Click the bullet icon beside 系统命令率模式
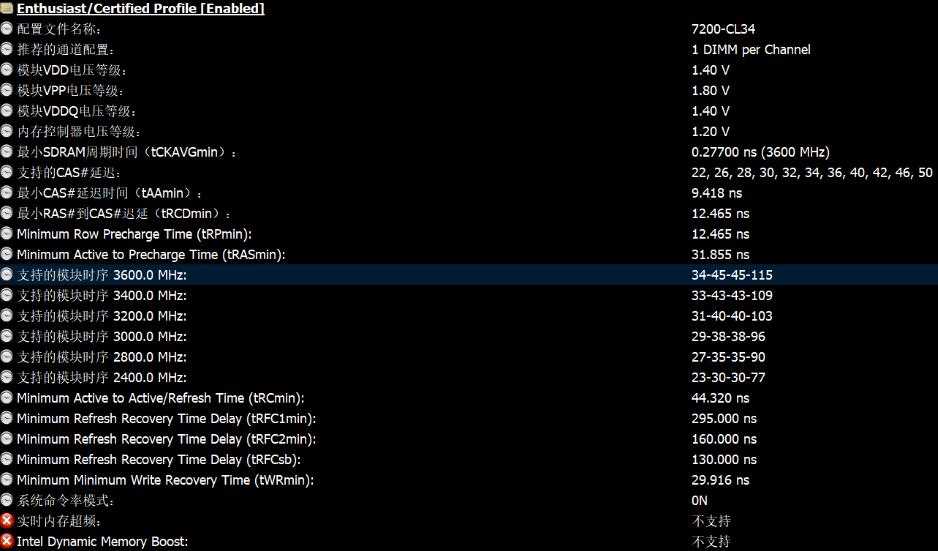Image resolution: width=938 pixels, height=551 pixels. click(x=7, y=500)
